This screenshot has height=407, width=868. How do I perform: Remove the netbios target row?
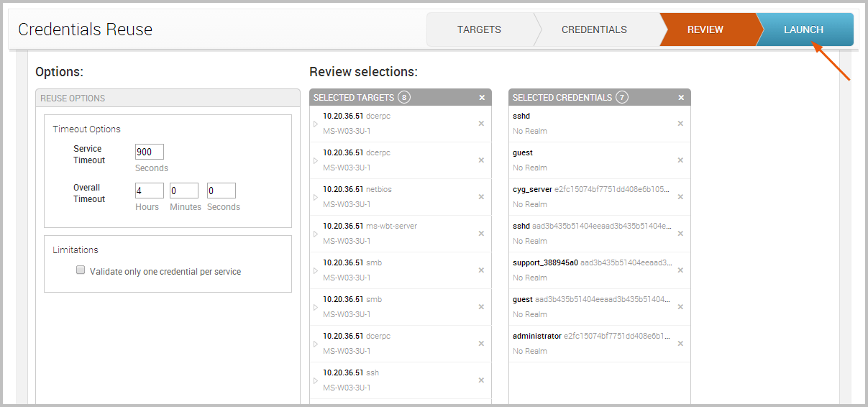pyautogui.click(x=481, y=197)
